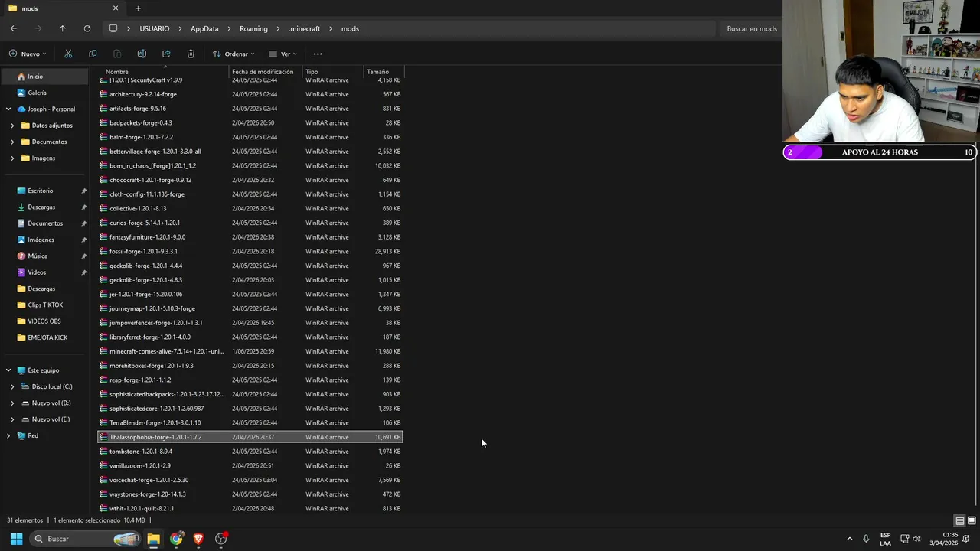
Task: Click the Buscar en mods search box
Action: pyautogui.click(x=750, y=28)
